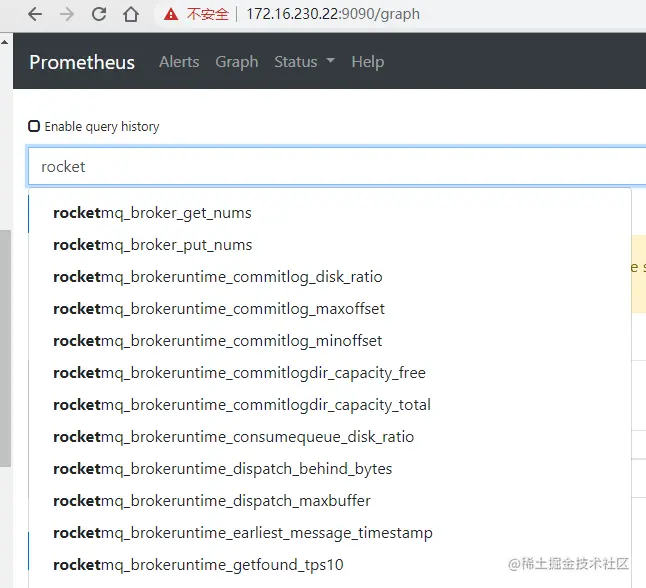This screenshot has width=646, height=588.
Task: Click the not-secure warning triangle icon
Action: click(171, 14)
